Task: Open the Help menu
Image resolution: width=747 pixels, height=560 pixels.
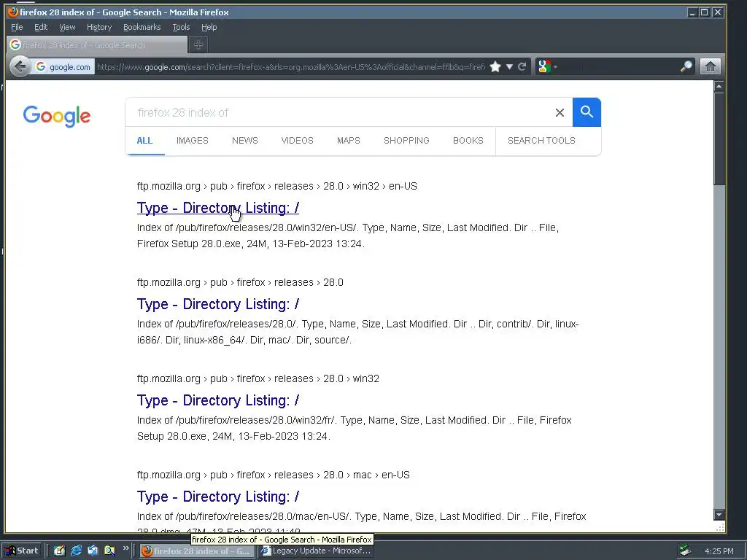Action: [x=209, y=27]
